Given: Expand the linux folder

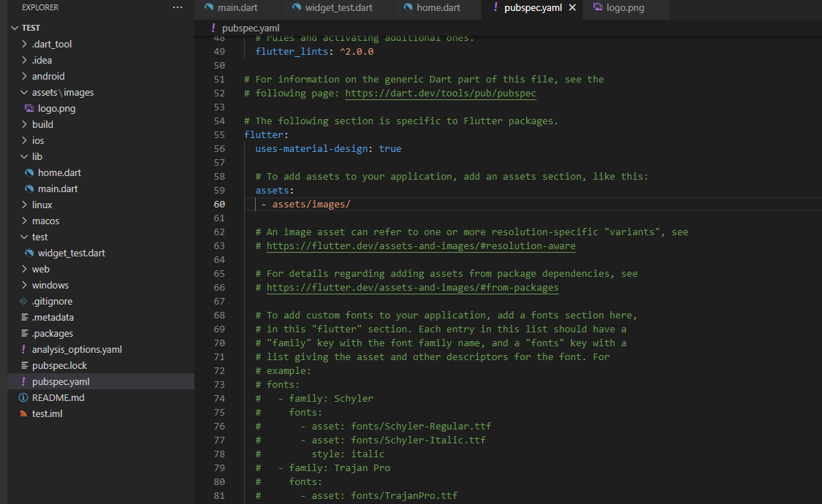Looking at the screenshot, I should coord(24,205).
